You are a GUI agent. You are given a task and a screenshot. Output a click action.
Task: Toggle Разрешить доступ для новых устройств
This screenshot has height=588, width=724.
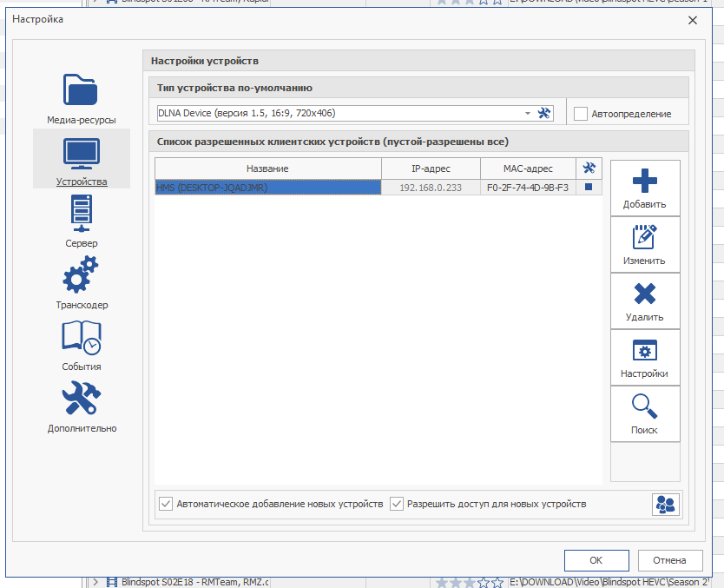(x=397, y=504)
